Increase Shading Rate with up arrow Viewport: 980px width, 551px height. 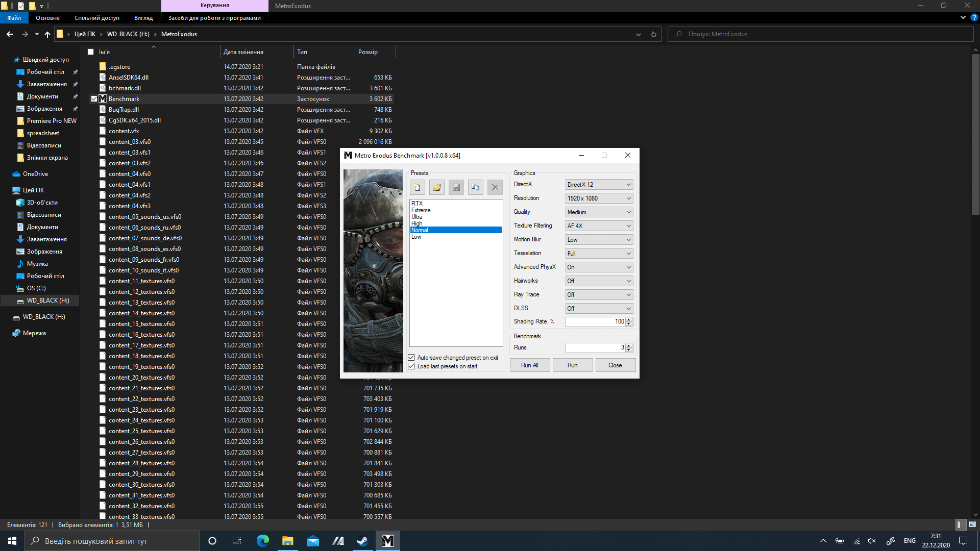point(629,319)
